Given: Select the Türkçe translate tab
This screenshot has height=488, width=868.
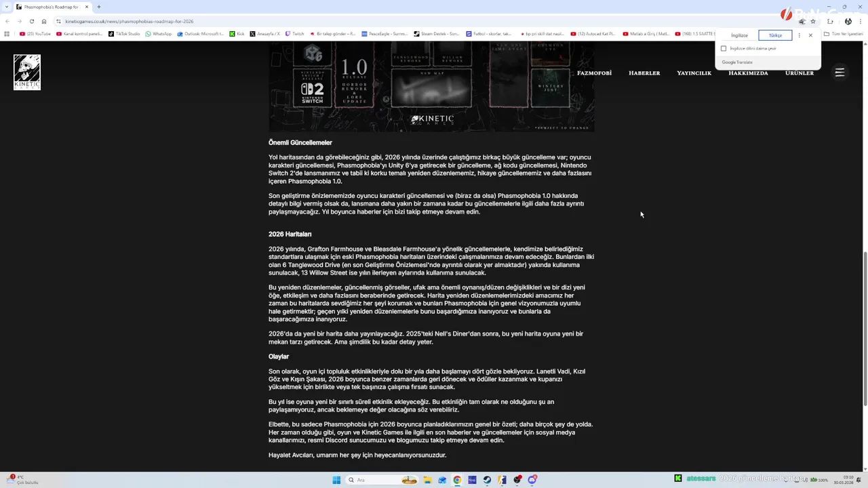Looking at the screenshot, I should pos(775,35).
